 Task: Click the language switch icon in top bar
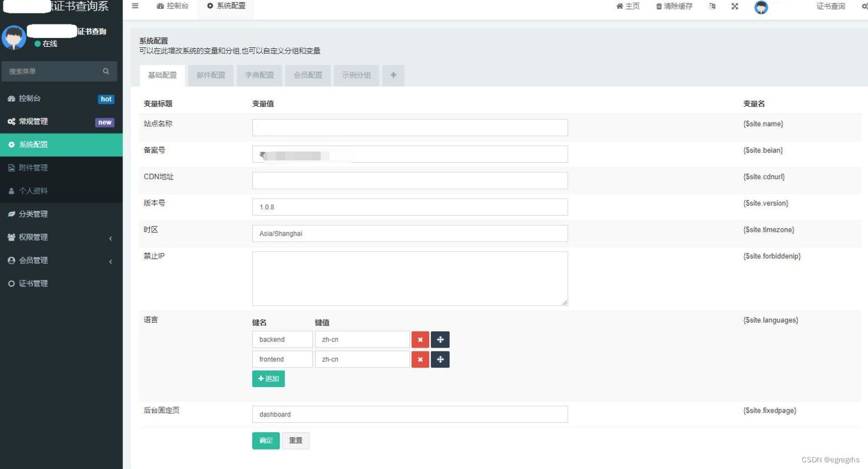712,7
